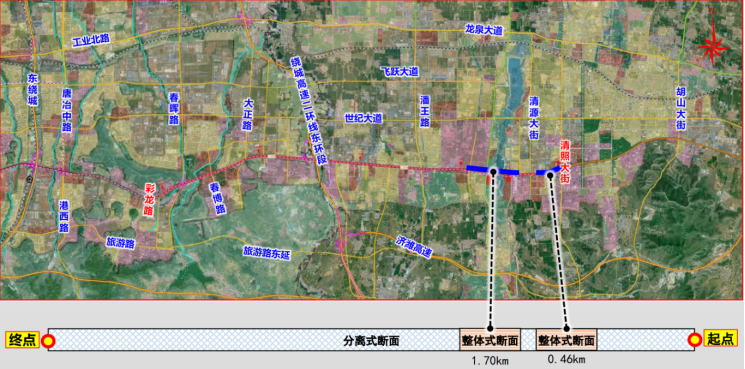Click the red 彩龙路 label
This screenshot has width=745, height=369.
150,199
